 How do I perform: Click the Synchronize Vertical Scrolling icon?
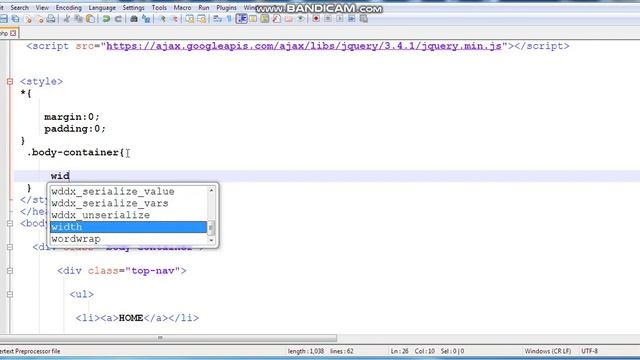point(190,19)
